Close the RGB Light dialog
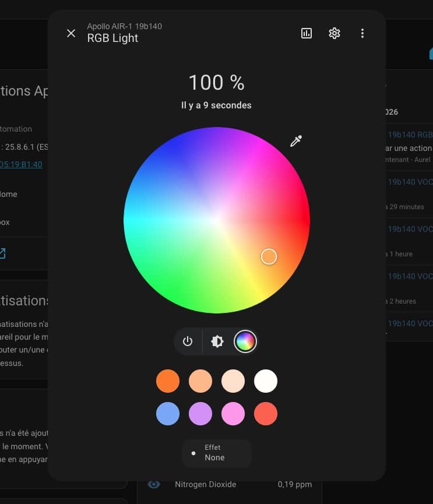Viewport: 433px width, 504px height. click(x=71, y=33)
